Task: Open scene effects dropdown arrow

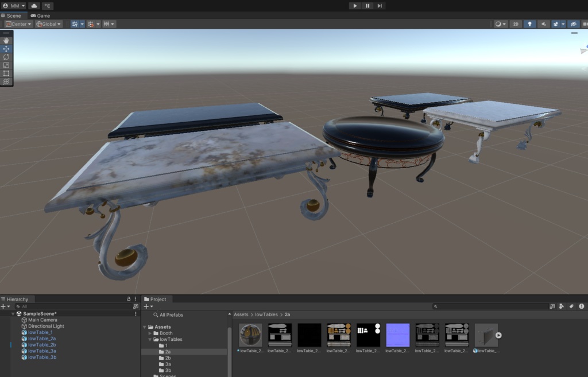Action: pos(563,24)
